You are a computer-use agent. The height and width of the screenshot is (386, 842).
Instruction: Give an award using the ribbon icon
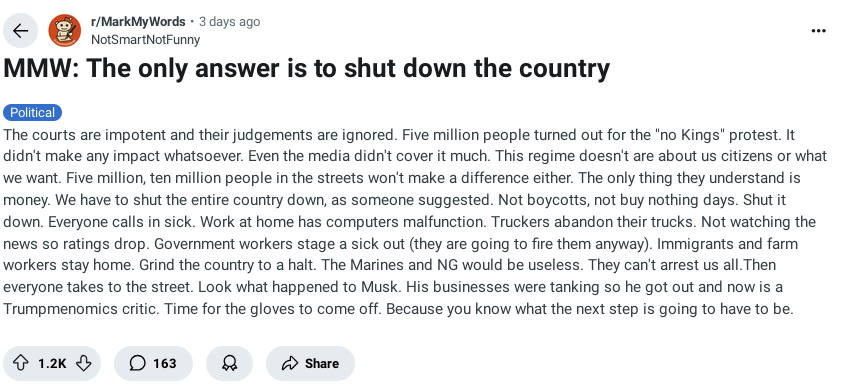coord(229,363)
